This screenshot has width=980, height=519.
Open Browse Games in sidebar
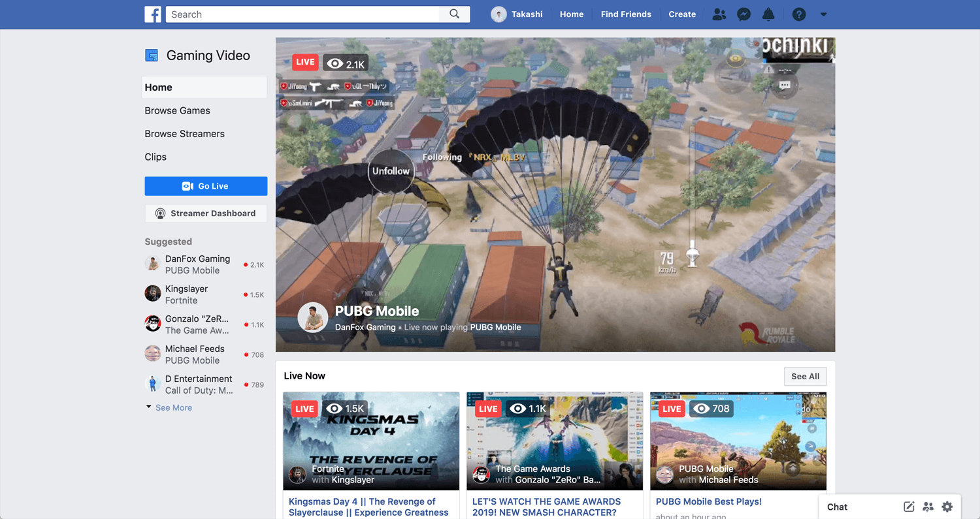click(177, 110)
